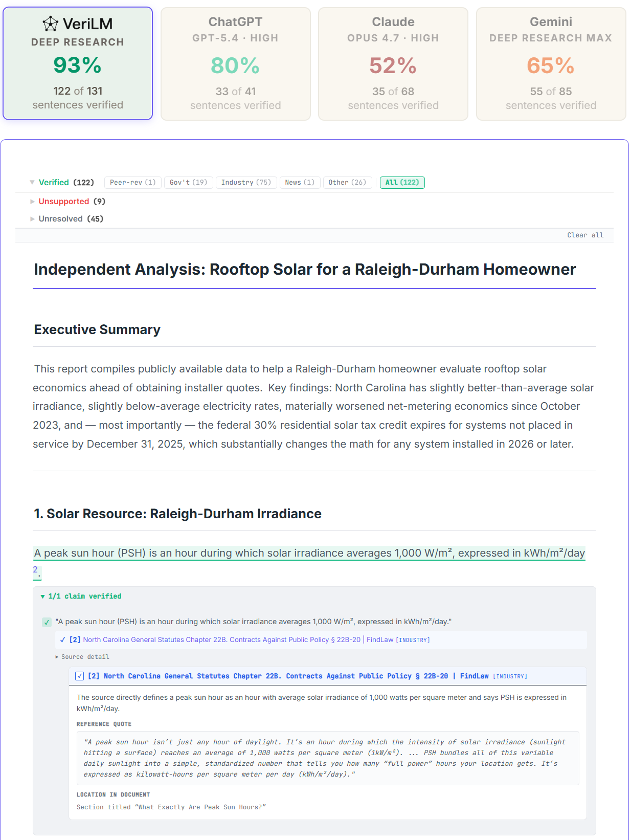
Task: Click the report title Independent Analysis heading
Action: coord(305,269)
